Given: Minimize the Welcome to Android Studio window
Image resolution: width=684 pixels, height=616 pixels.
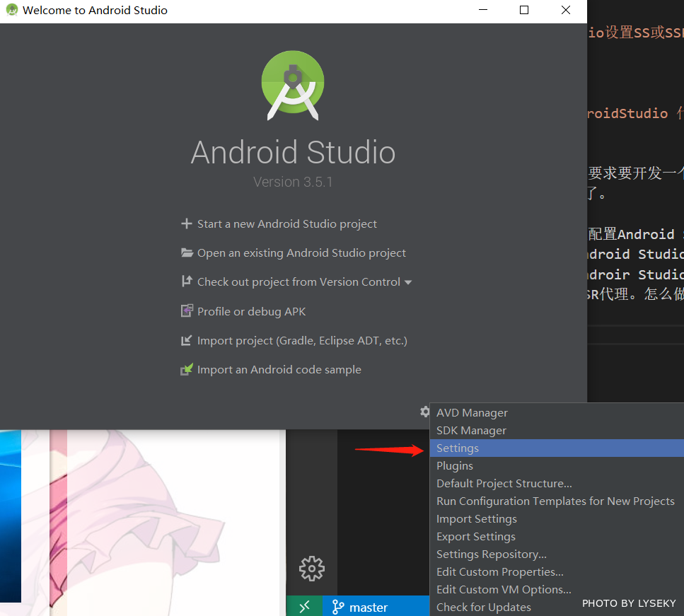Looking at the screenshot, I should click(483, 10).
